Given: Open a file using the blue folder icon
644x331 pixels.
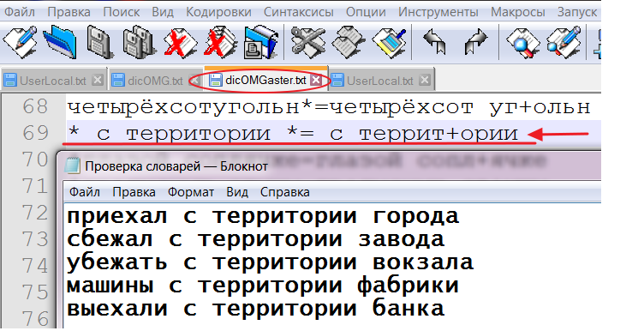Looking at the screenshot, I should click(60, 42).
